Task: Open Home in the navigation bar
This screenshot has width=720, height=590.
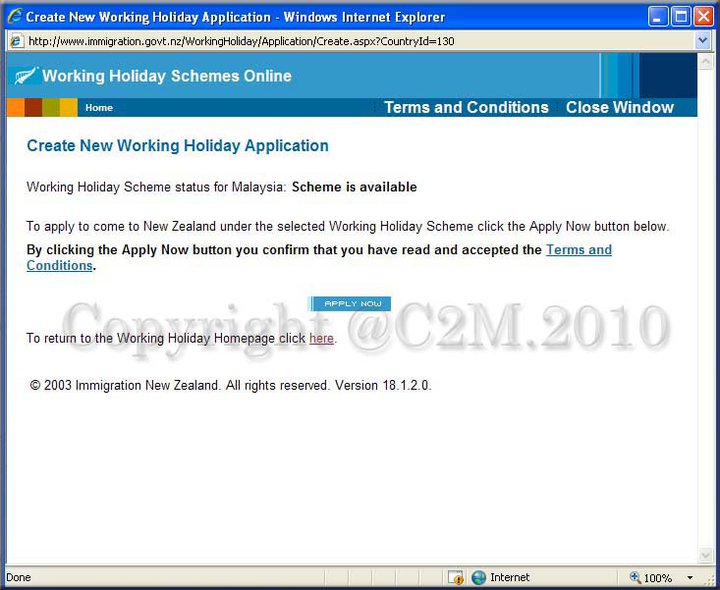Action: click(99, 108)
